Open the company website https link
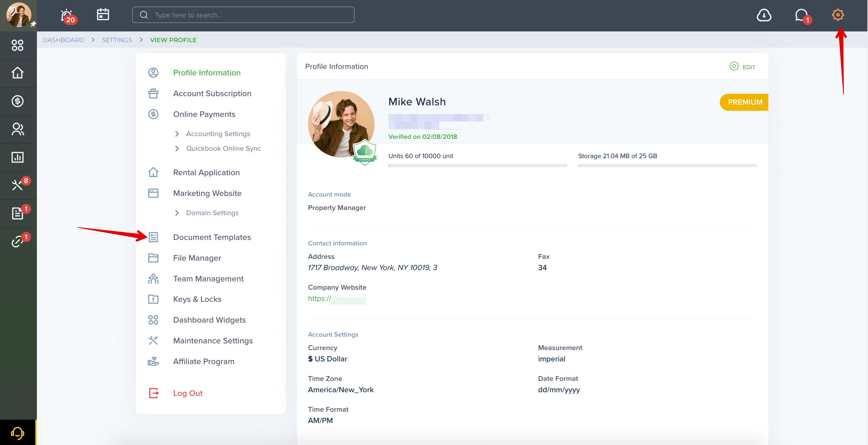868x445 pixels. [x=337, y=299]
